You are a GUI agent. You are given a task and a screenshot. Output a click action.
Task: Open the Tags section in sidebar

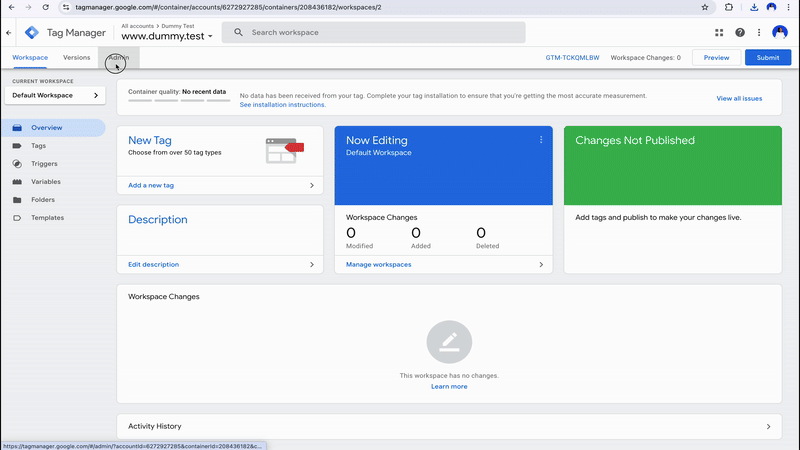[x=39, y=146]
